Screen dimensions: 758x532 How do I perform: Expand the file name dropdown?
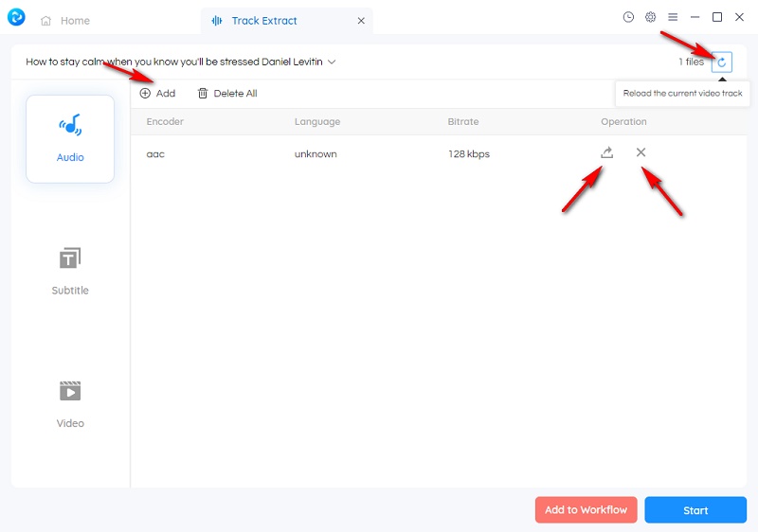point(332,62)
